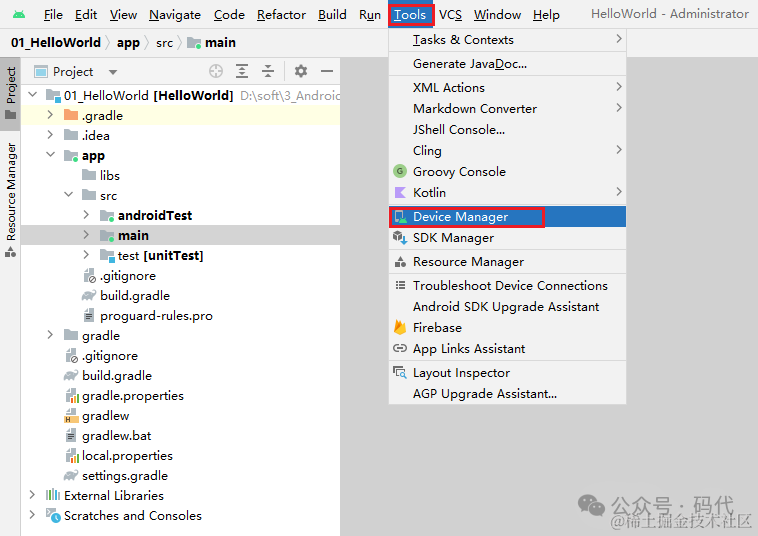Click the gradlew script file icon
This screenshot has width=758, height=536.
(x=71, y=416)
